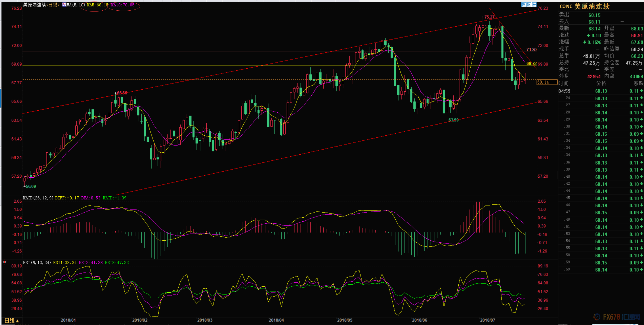
Task: Click the 2018/04 date axis label
Action: [276, 320]
